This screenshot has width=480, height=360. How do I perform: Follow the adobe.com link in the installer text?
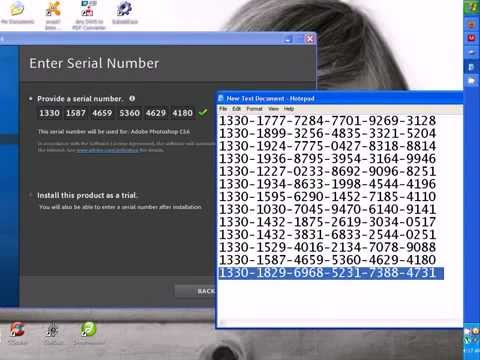click(x=107, y=150)
